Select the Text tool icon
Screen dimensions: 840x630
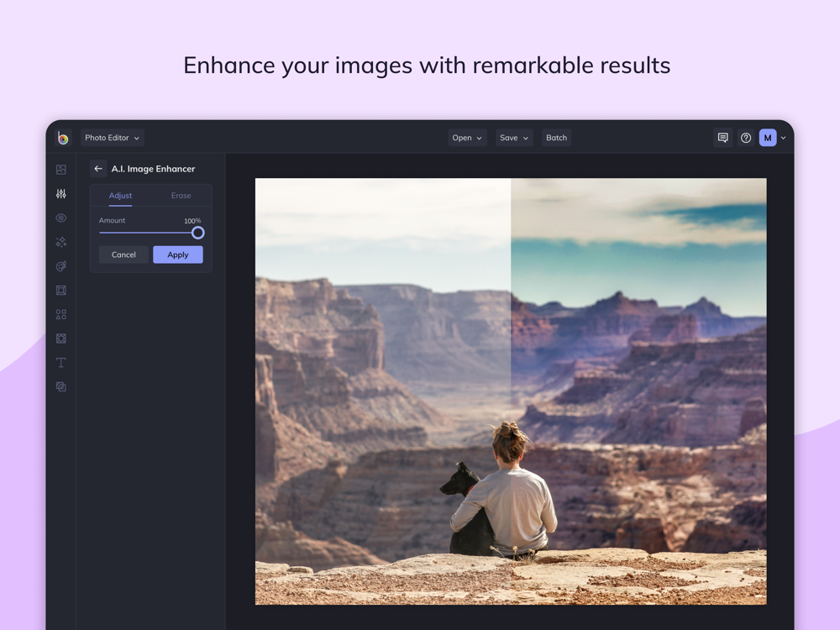[x=61, y=363]
